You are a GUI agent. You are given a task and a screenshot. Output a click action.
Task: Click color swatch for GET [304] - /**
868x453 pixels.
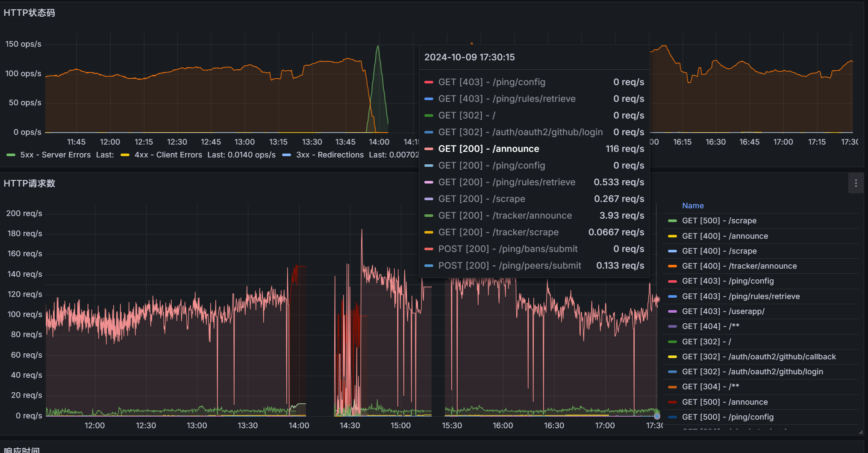point(672,387)
